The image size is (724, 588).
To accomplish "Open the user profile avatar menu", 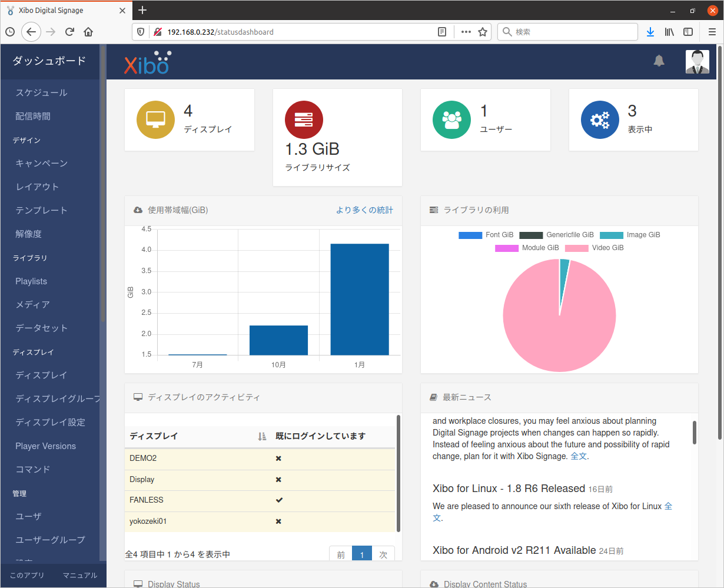I will point(697,62).
